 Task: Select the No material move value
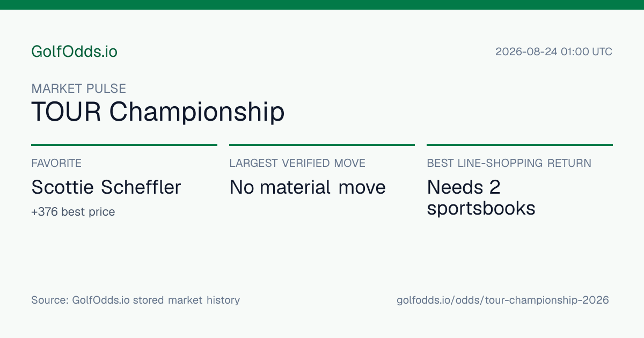point(308,187)
